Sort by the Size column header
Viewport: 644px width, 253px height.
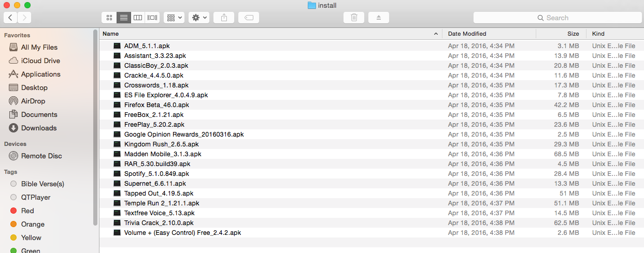(x=561, y=34)
